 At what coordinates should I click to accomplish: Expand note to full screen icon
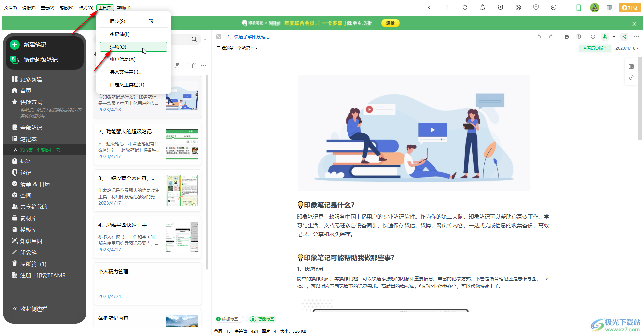[x=219, y=37]
